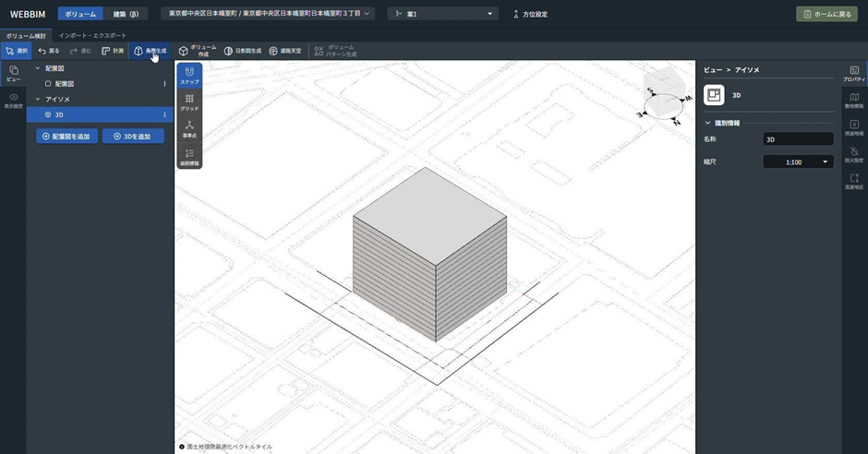Show the グリッド grid option
Image resolution: width=868 pixels, height=454 pixels.
click(x=189, y=102)
